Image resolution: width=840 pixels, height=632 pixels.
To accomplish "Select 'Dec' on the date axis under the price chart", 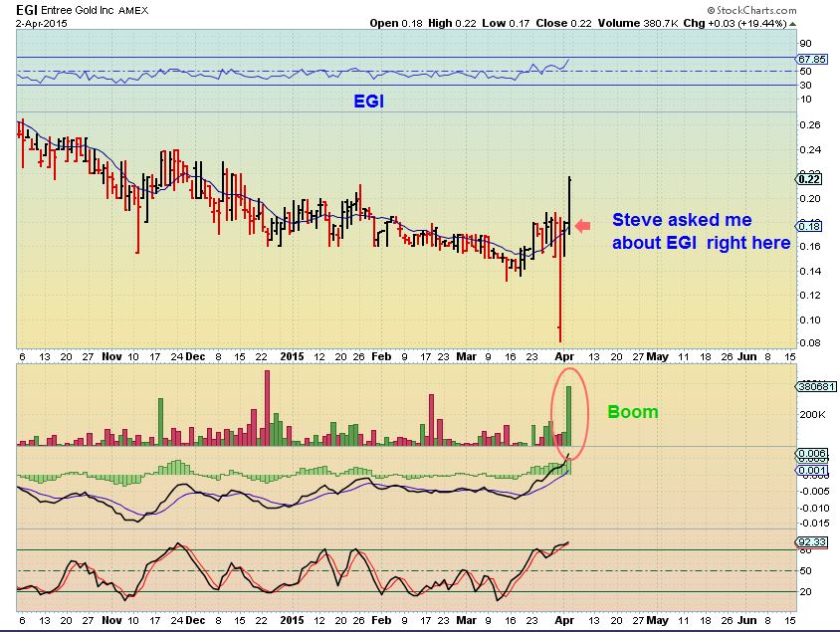I will 195,356.
